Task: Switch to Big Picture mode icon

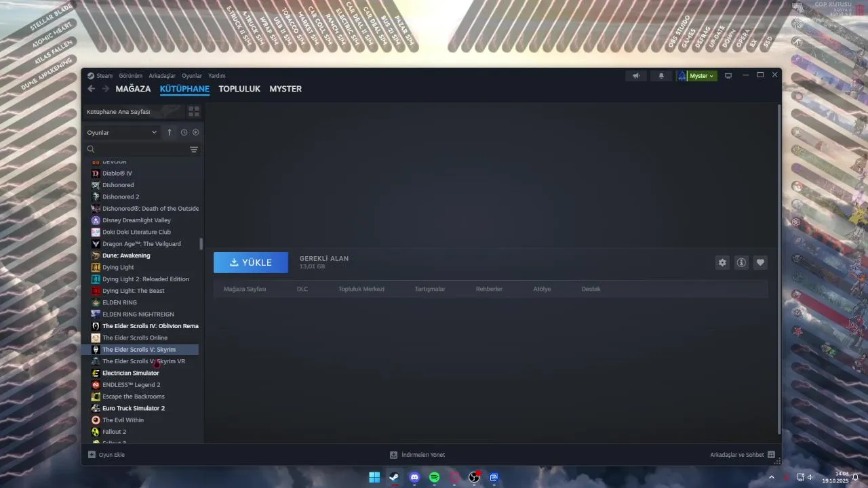Action: point(728,76)
